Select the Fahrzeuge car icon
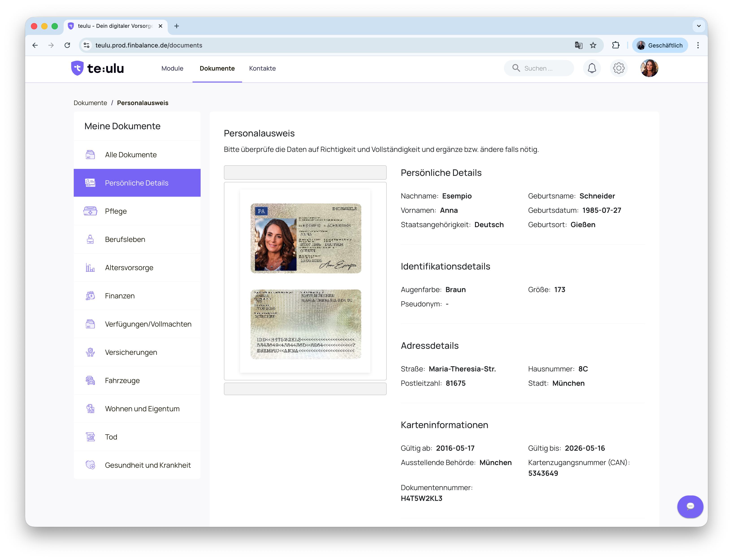The height and width of the screenshot is (560, 733). 90,380
